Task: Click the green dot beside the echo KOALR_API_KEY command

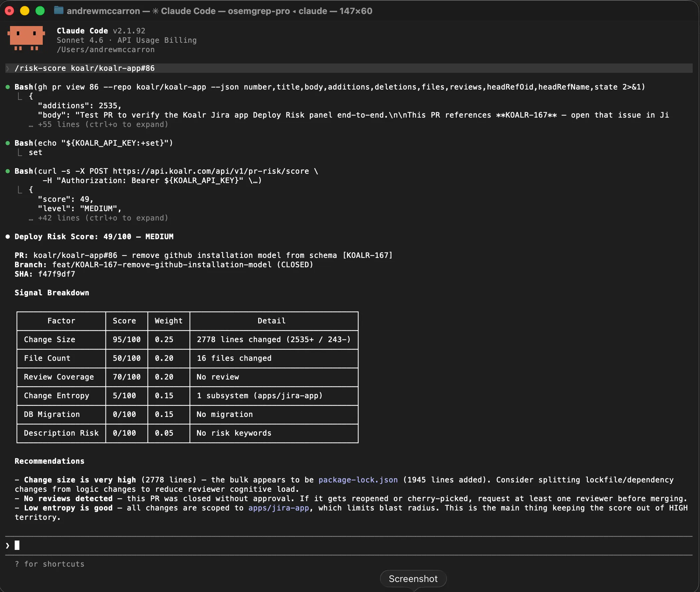Action: tap(8, 143)
